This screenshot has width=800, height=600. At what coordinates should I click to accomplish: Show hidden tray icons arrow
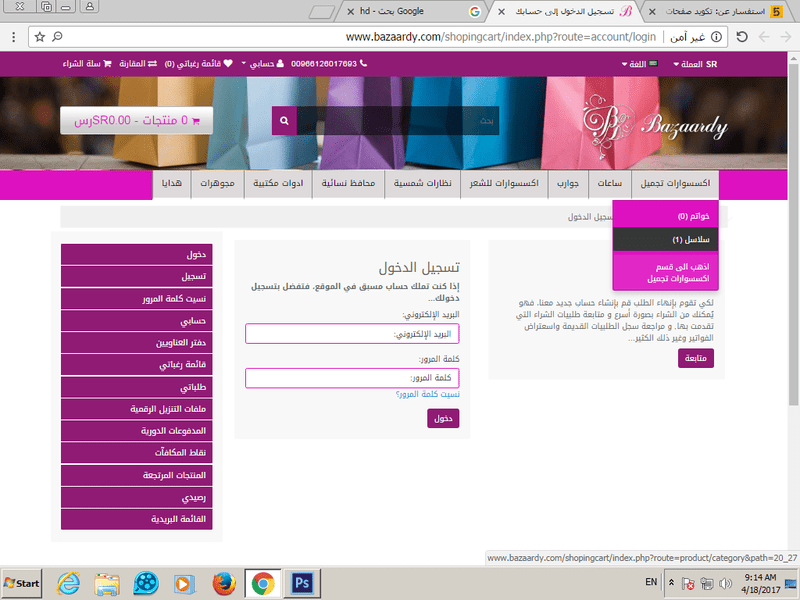(x=671, y=582)
